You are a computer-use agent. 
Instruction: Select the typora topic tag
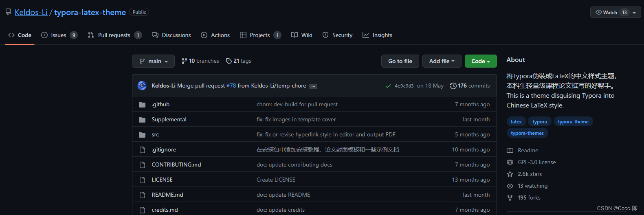[540, 122]
